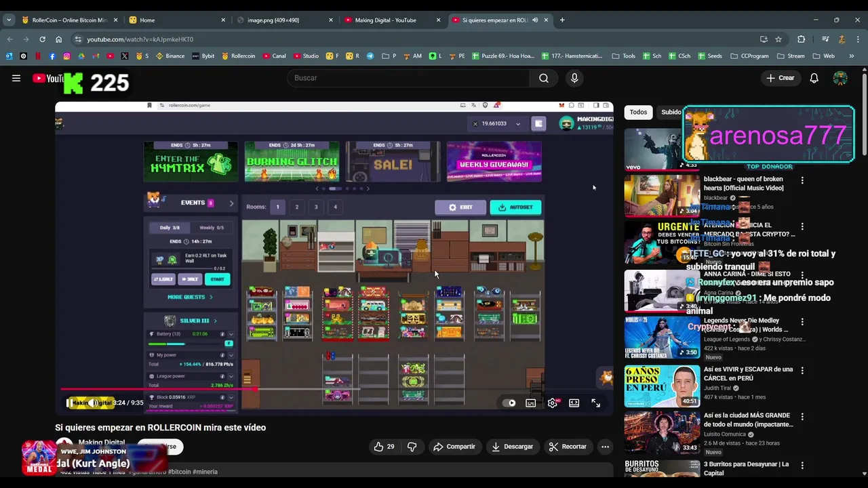Open the Puzzle 69 spreadsheet bookmark
This screenshot has height=488, width=868.
pos(502,56)
